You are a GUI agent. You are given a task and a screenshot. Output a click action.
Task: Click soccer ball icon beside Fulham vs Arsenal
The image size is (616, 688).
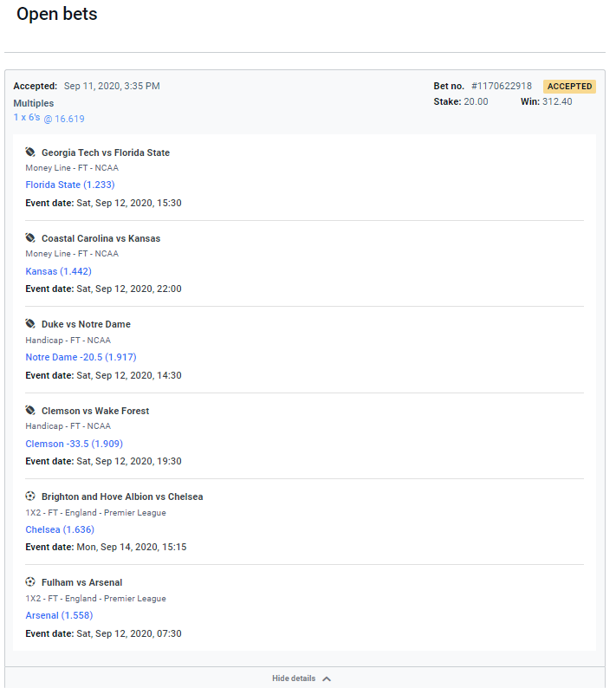click(x=30, y=582)
